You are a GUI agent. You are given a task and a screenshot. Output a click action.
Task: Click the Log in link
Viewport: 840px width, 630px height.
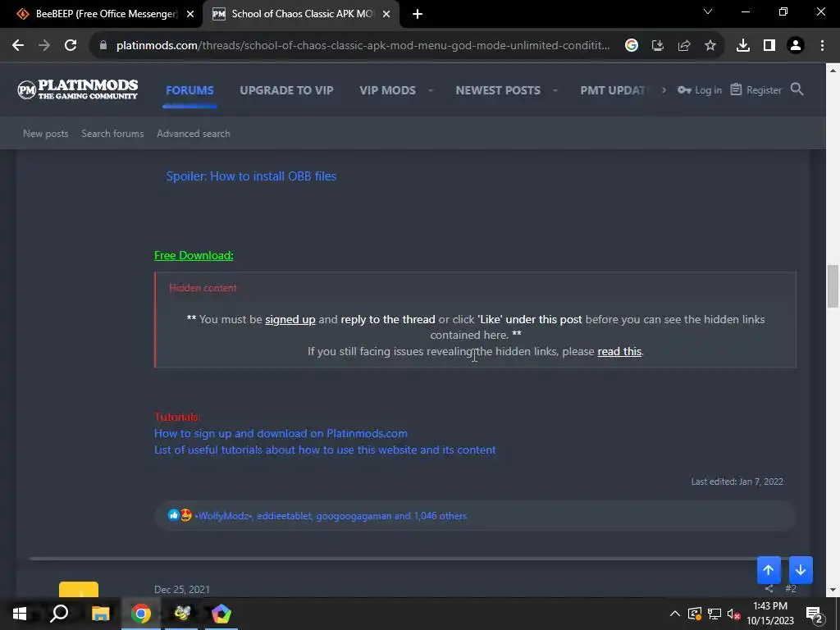[700, 90]
